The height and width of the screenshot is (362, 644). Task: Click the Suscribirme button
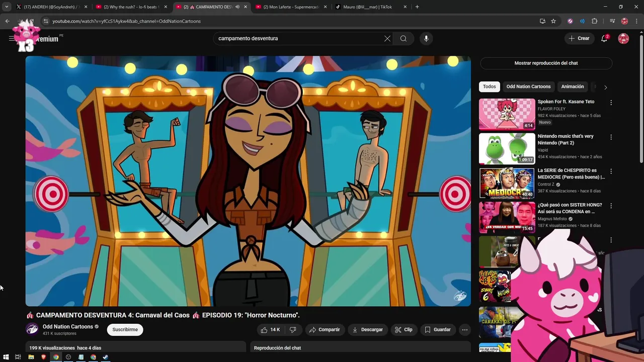tap(125, 329)
